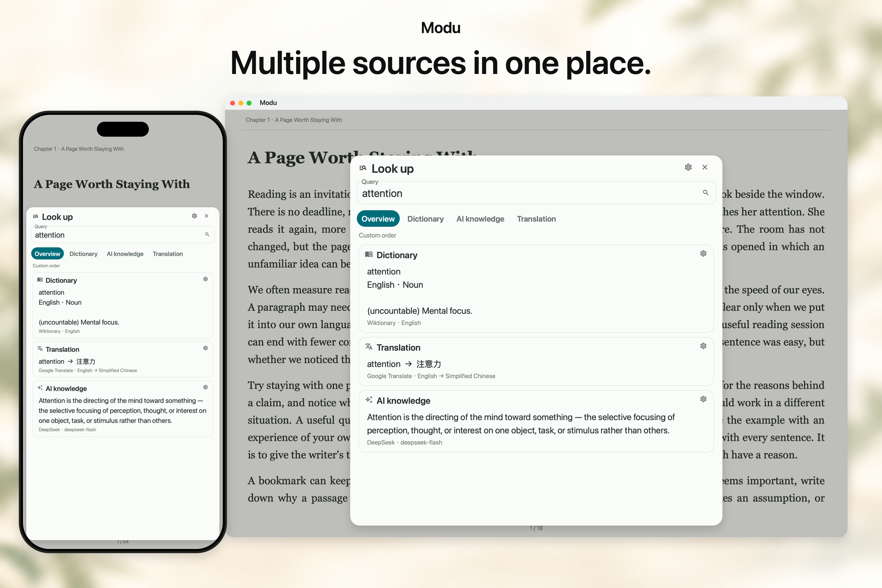The width and height of the screenshot is (882, 588).
Task: Open AI knowledge card settings on phone
Action: click(206, 387)
